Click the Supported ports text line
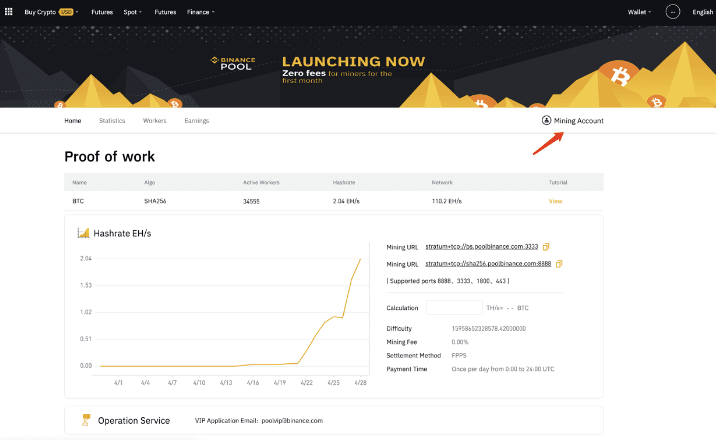The image size is (716, 440). click(x=448, y=281)
